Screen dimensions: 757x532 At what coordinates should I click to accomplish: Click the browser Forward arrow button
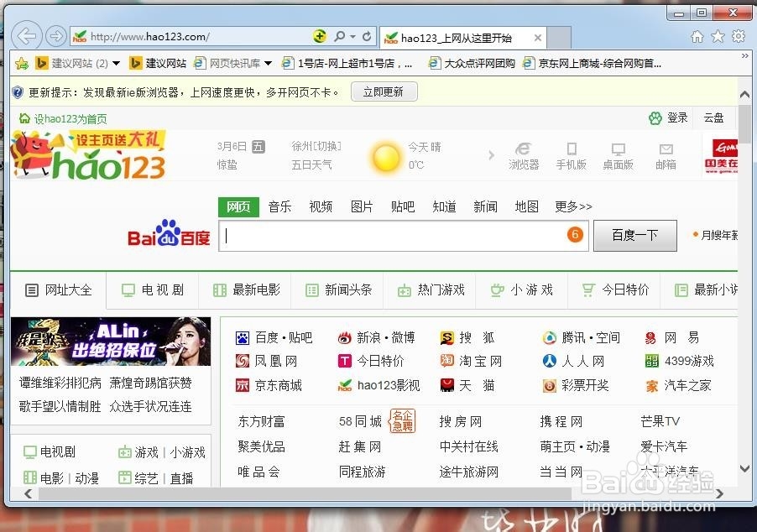(56, 36)
